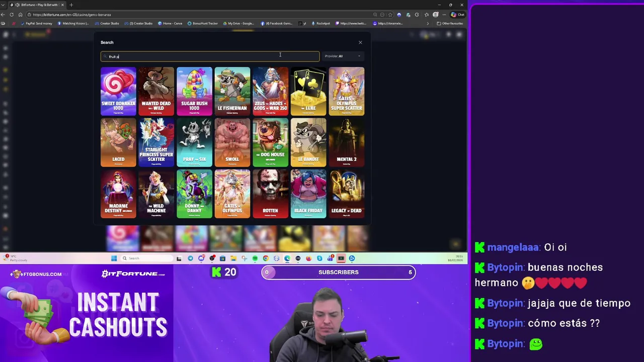Open Spotify from the taskbar

[x=255, y=258]
